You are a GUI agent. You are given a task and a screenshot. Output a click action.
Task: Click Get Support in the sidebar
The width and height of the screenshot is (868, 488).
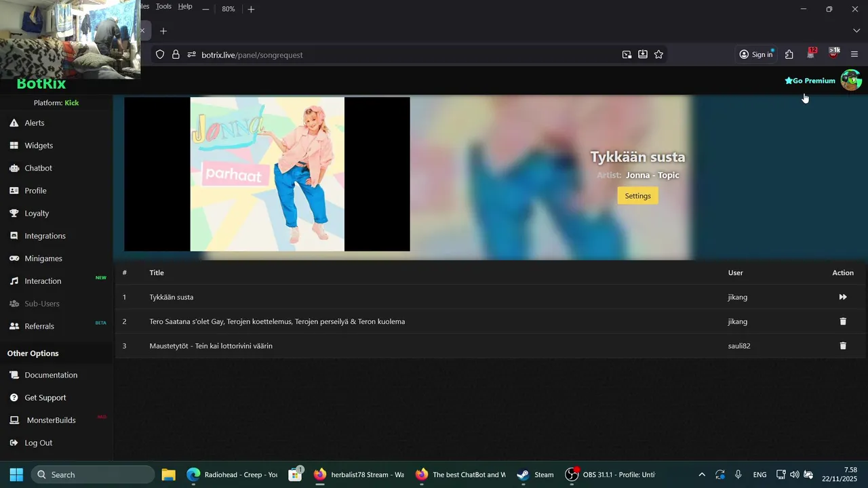pos(45,397)
